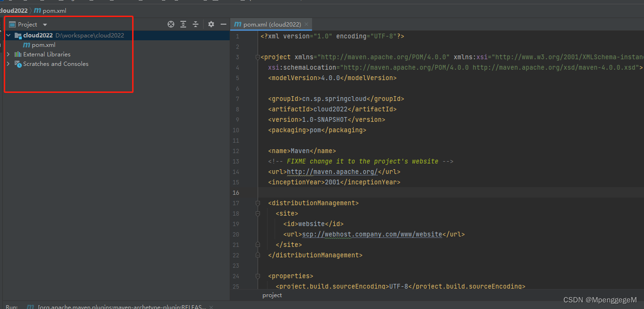Viewport: 644px width, 309px height.
Task: Click fold end marker at line 21
Action: click(x=258, y=245)
